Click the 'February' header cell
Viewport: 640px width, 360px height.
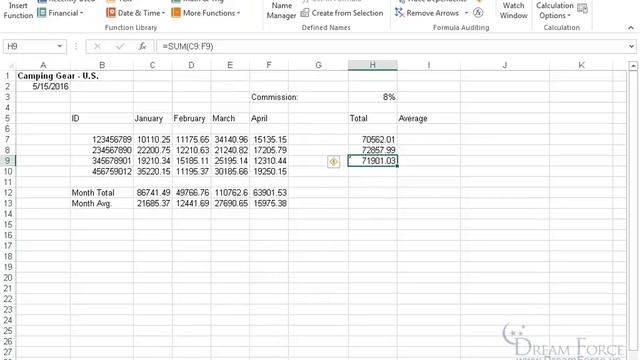191,118
